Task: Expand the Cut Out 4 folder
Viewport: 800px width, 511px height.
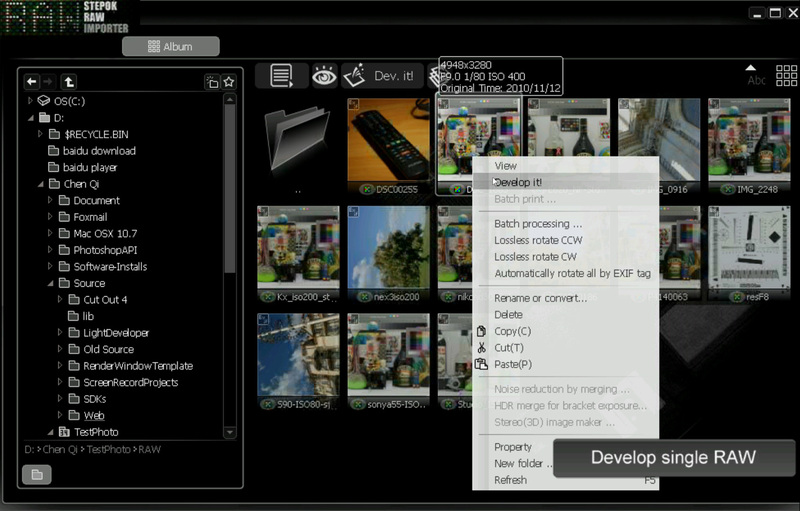Action: pos(60,299)
